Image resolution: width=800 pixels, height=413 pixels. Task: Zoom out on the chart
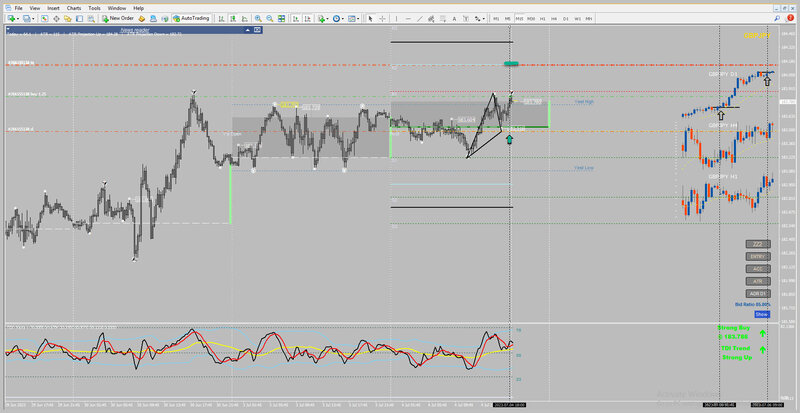tap(270, 18)
